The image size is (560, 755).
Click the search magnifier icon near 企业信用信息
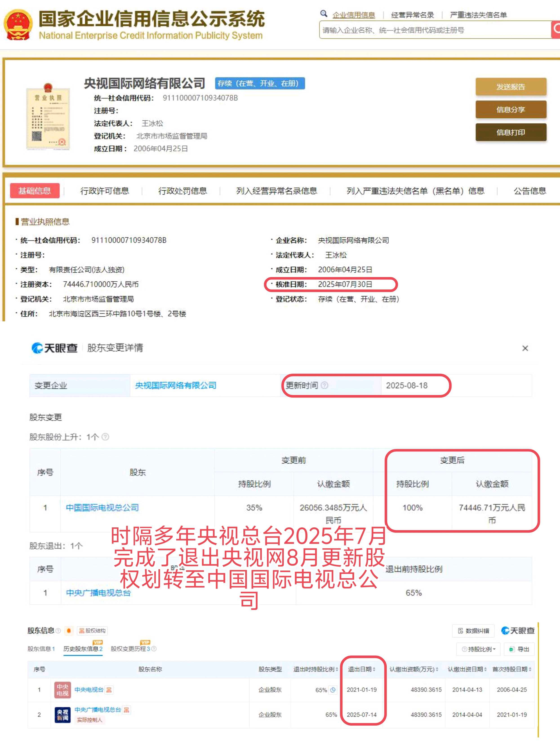323,13
